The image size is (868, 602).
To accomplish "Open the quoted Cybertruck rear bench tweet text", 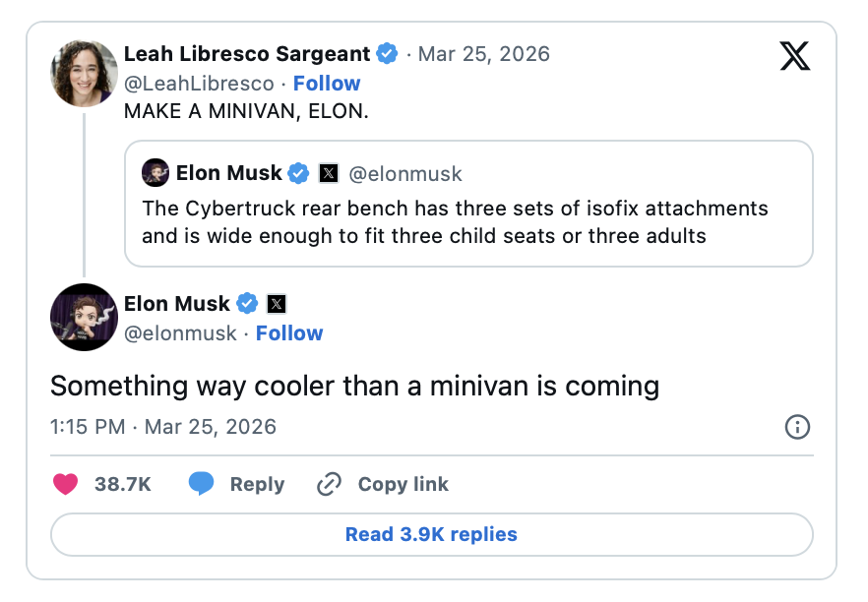I will [455, 222].
